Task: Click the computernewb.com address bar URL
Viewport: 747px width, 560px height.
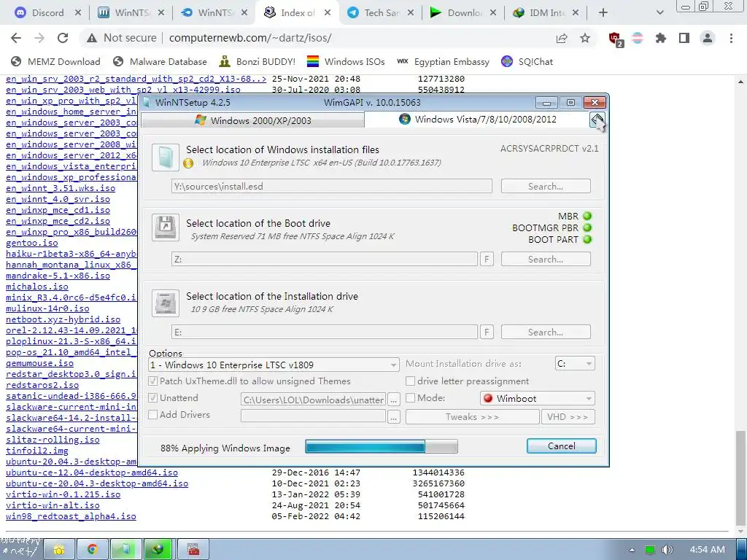Action: tap(250, 38)
